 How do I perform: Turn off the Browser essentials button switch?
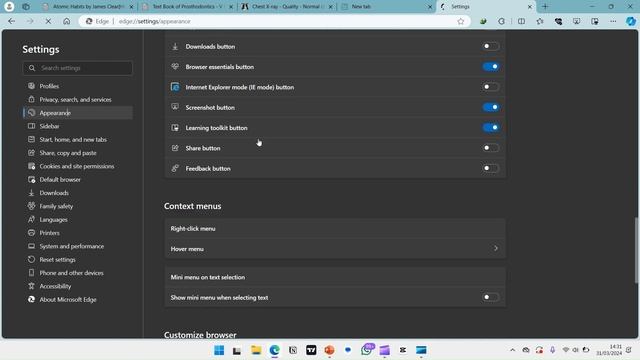pos(490,67)
